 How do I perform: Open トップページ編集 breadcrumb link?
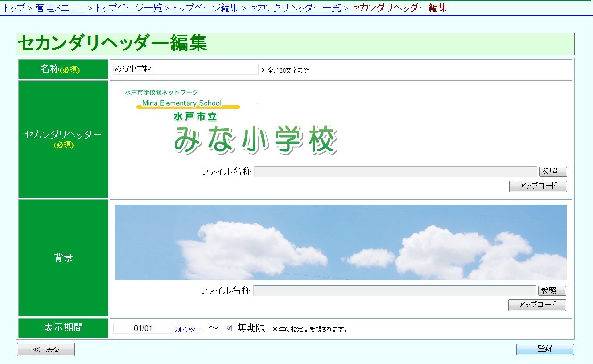pos(206,8)
